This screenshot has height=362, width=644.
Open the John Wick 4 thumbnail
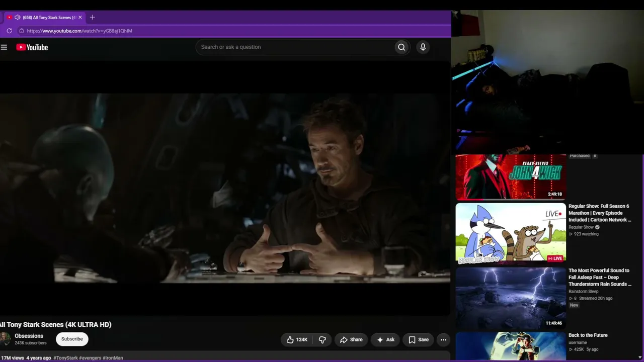[x=511, y=177]
